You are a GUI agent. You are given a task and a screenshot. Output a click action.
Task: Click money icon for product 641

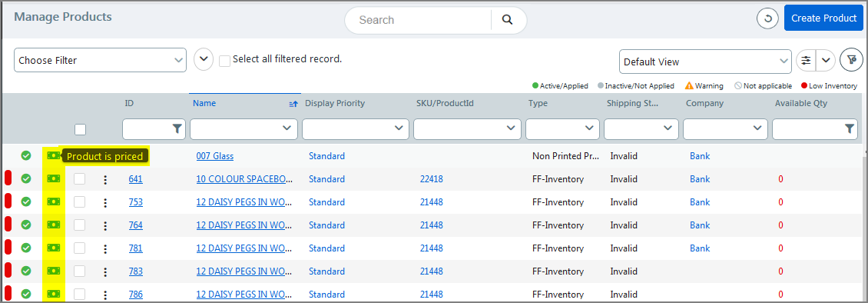coord(54,179)
